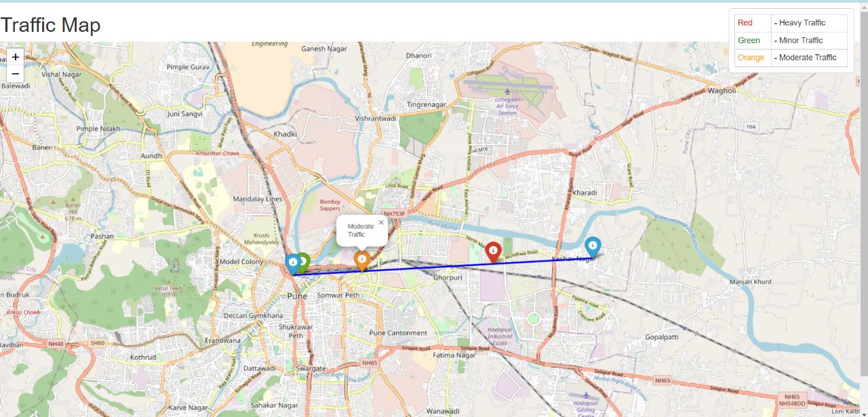Click the Kothrud map label

coord(142,357)
